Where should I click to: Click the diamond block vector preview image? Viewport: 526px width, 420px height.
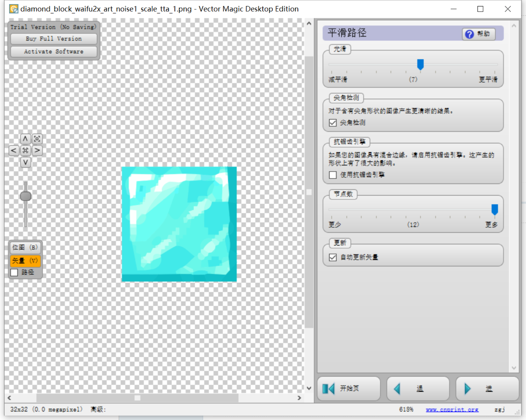tap(179, 224)
